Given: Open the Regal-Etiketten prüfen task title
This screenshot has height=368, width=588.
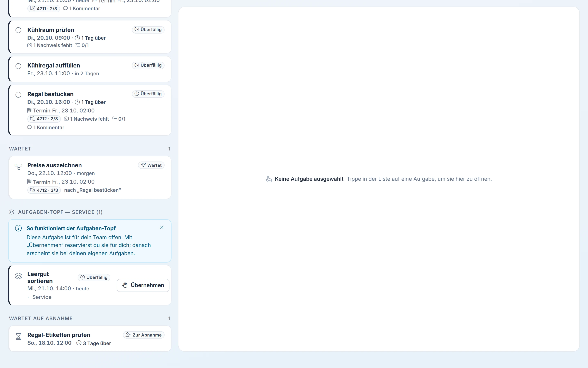Looking at the screenshot, I should tap(59, 335).
